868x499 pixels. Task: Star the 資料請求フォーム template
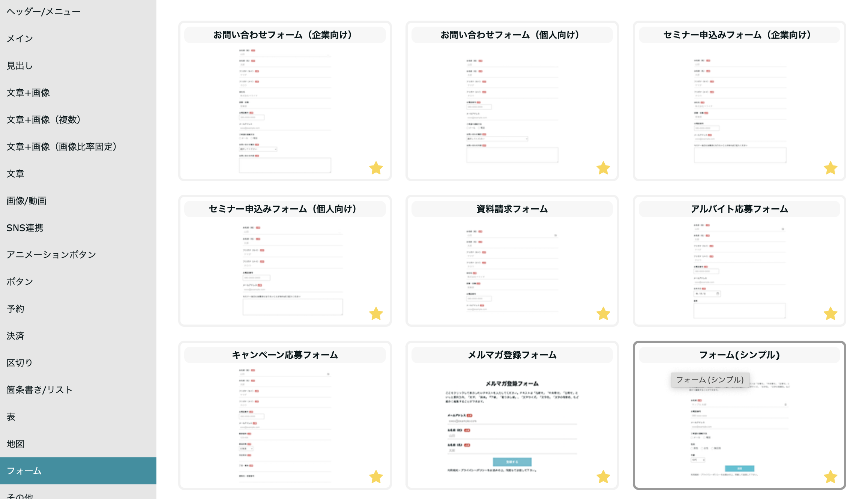pos(603,314)
